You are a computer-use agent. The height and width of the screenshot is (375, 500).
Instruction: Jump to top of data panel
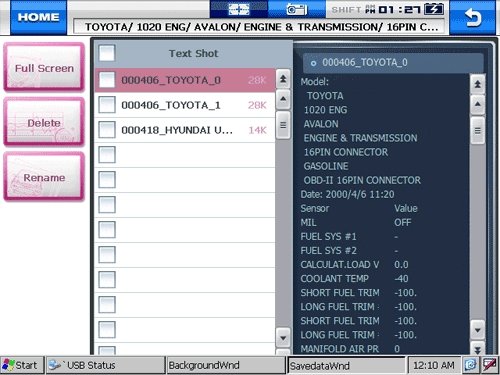pos(477,84)
